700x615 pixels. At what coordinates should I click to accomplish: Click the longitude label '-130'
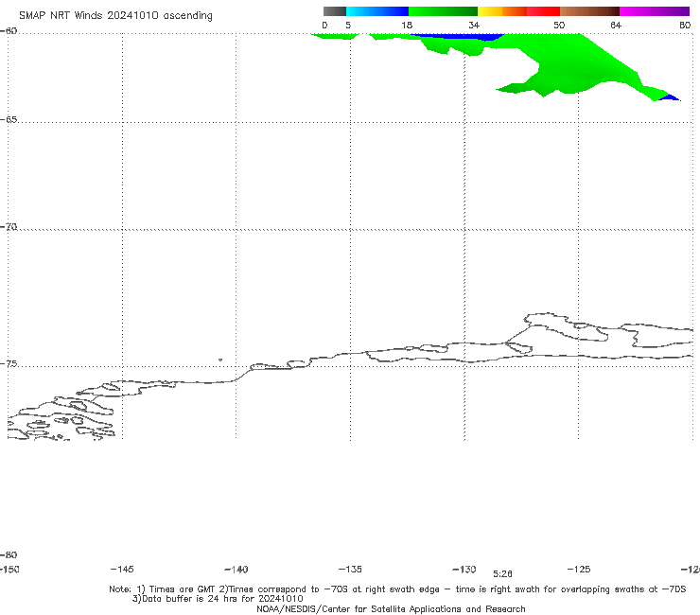[x=464, y=569]
